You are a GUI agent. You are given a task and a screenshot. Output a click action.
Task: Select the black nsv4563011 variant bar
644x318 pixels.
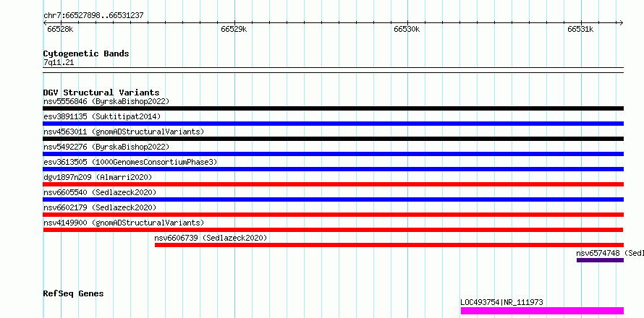(334, 139)
